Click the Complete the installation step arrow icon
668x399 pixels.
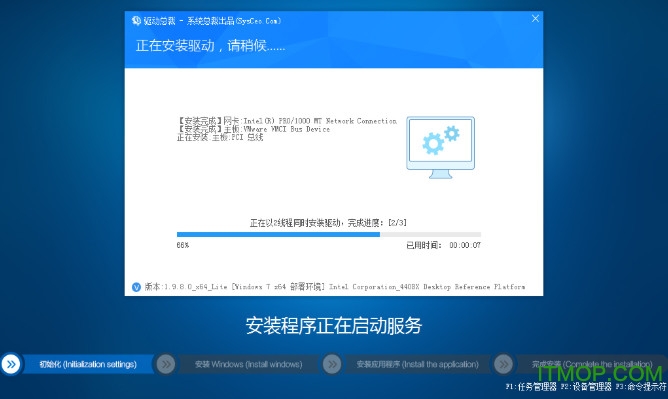pyautogui.click(x=503, y=365)
